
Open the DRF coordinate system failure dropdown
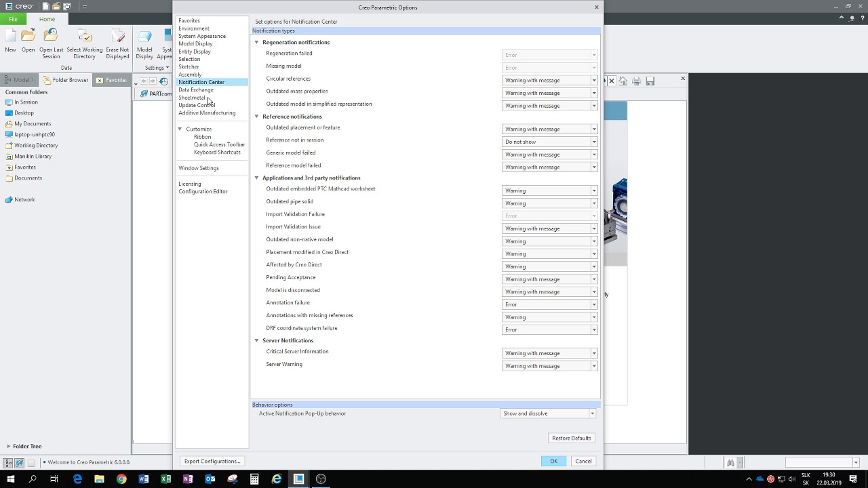click(x=550, y=329)
